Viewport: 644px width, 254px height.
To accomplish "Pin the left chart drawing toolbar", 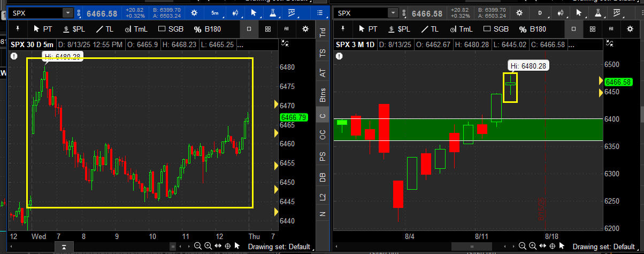I will pos(18,29).
